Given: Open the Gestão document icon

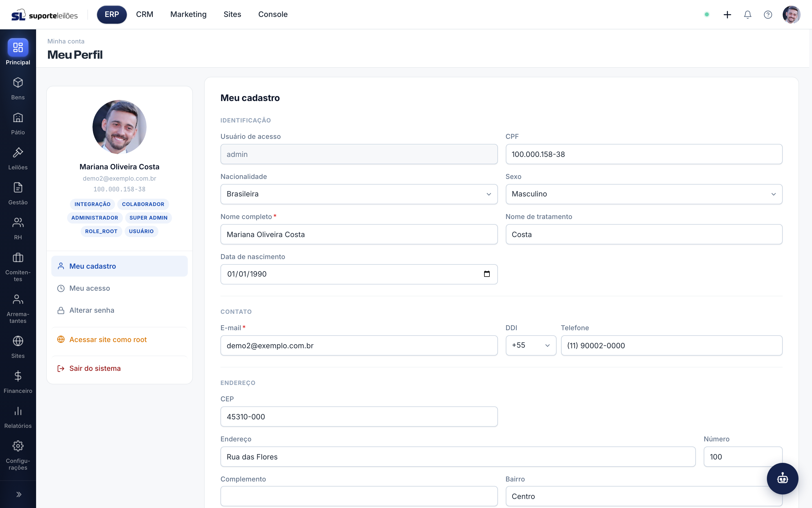Looking at the screenshot, I should [x=18, y=187].
